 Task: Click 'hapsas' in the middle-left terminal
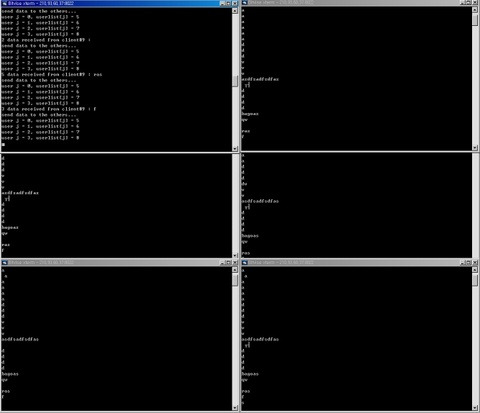(10, 228)
